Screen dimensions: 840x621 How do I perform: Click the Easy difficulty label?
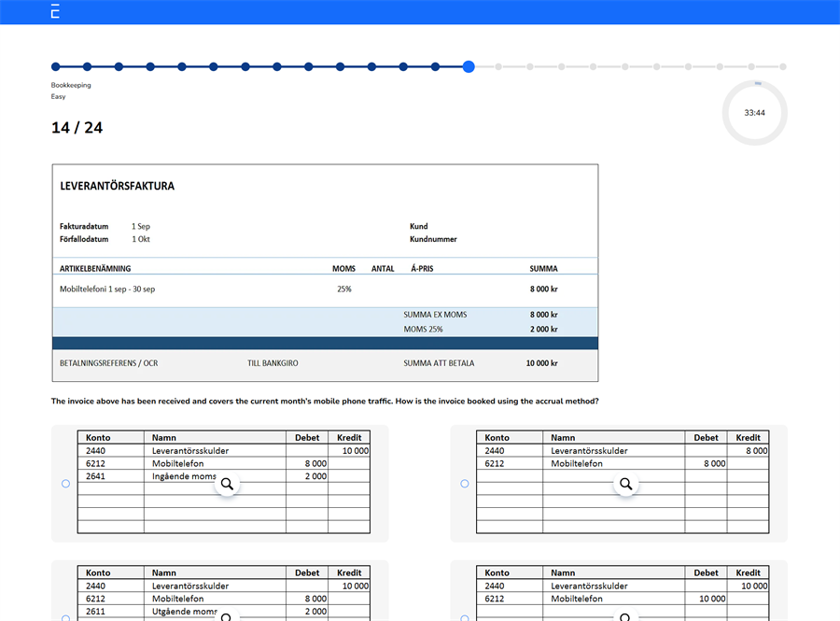[x=58, y=96]
